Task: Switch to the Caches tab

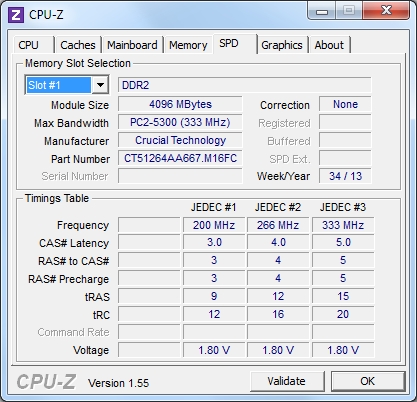Action: (x=78, y=45)
